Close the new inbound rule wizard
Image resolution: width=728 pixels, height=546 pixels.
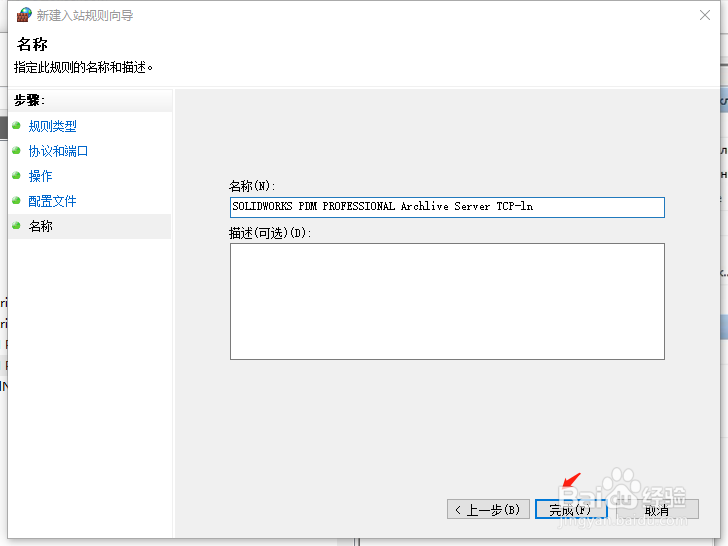point(704,15)
